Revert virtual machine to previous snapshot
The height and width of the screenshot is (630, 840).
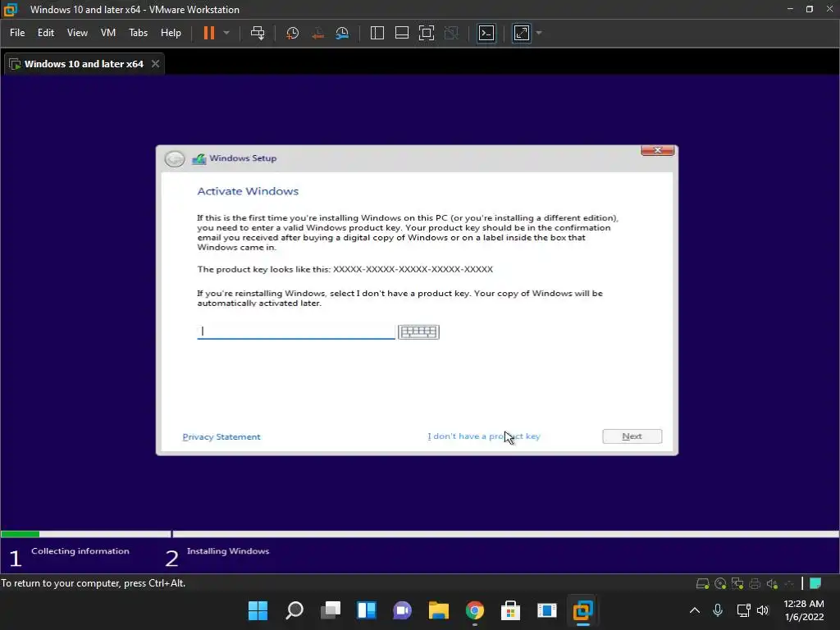tap(317, 33)
